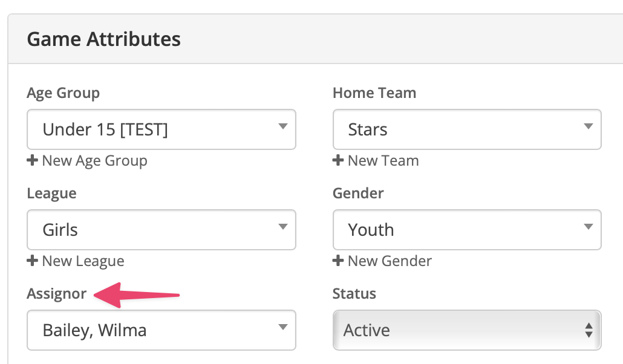Screen dimensions: 623x364
Task: Click the plus icon beside New Age Group
Action: pyautogui.click(x=32, y=161)
